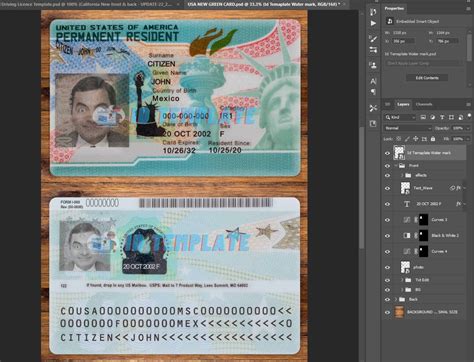Lock artboard nesting icon
Viewport: 474px width, 362px height.
click(x=424, y=139)
